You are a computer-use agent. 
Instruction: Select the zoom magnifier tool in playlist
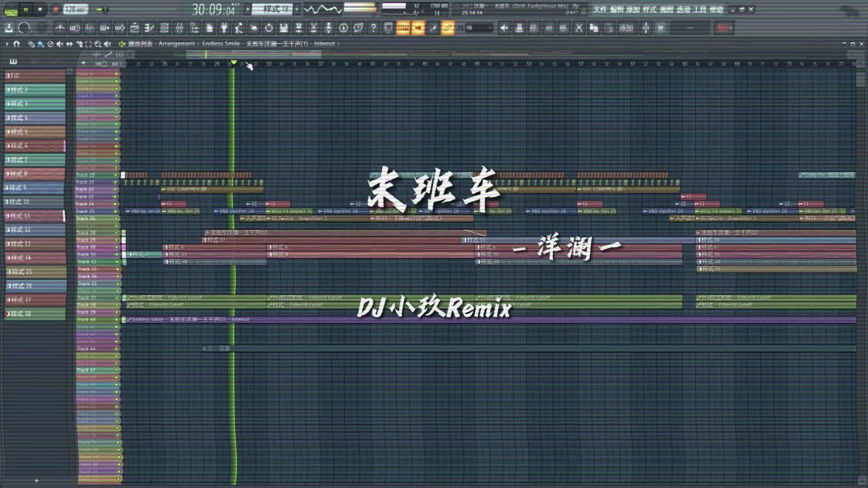98,44
